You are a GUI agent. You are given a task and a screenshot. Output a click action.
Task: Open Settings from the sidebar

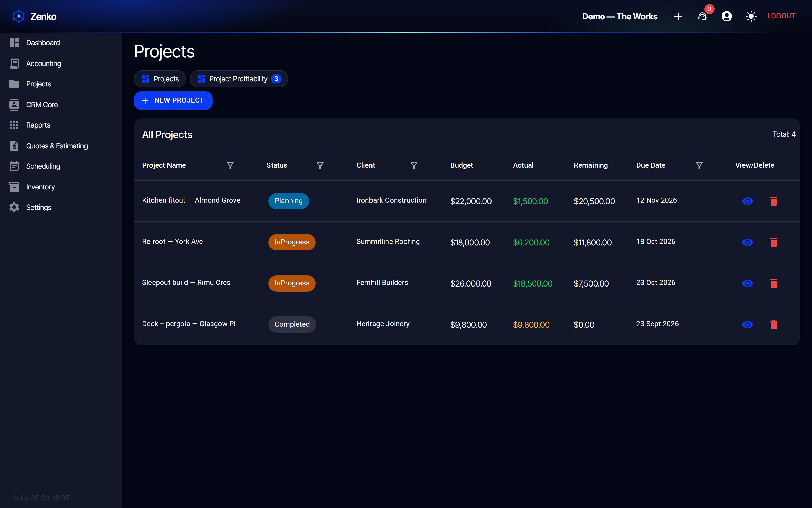[x=61, y=207]
